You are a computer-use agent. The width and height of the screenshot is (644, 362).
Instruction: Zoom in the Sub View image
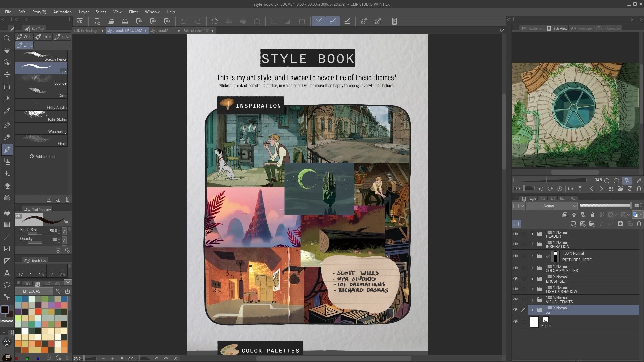click(x=616, y=181)
